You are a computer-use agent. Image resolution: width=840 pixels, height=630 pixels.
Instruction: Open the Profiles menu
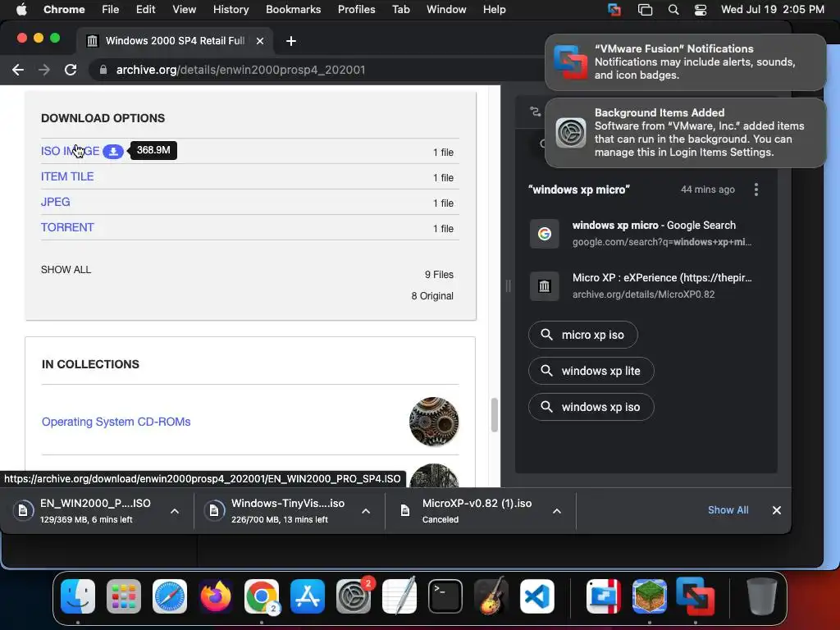tap(356, 10)
